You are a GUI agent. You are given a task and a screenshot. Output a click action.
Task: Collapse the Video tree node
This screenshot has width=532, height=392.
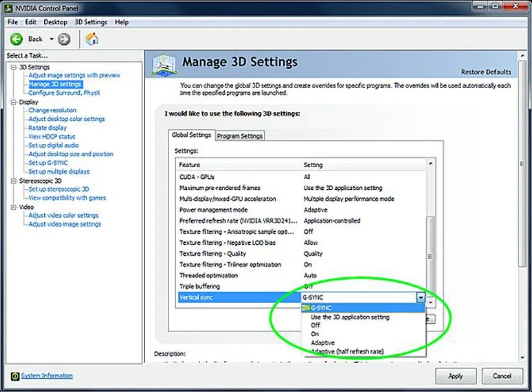(x=13, y=207)
